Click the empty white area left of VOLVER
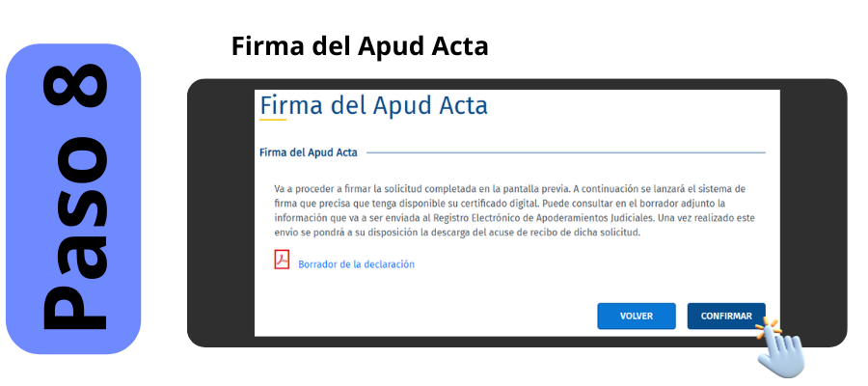The height and width of the screenshot is (386, 868). [424, 315]
